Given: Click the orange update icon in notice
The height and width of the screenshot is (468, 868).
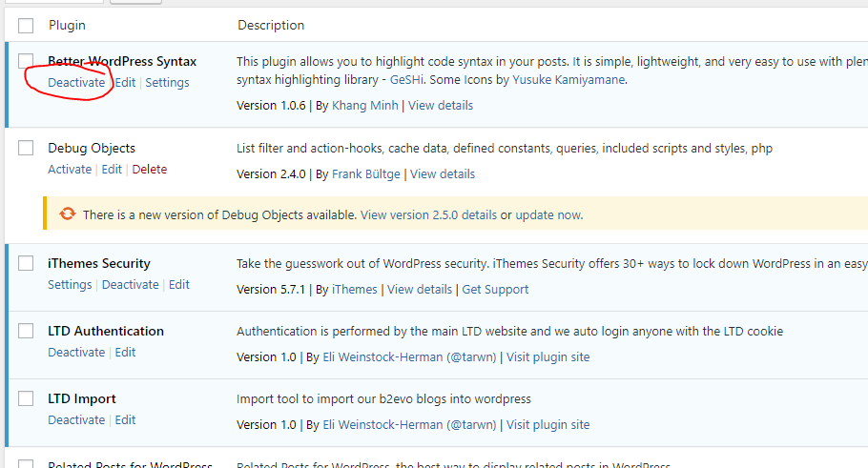Looking at the screenshot, I should 68,214.
